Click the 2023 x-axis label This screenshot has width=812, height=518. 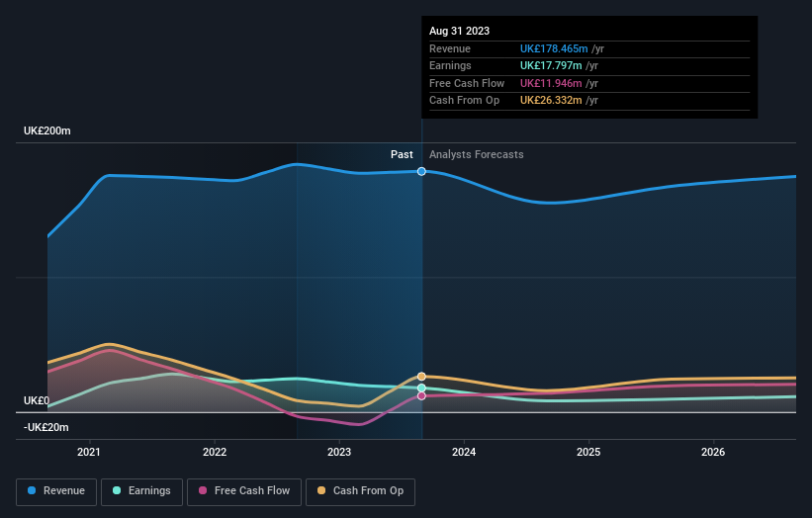tap(339, 452)
